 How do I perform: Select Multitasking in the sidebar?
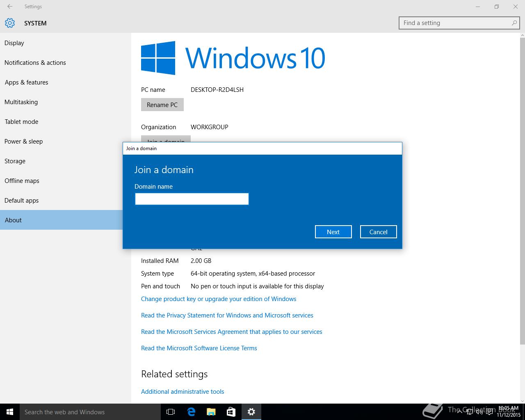66,102
